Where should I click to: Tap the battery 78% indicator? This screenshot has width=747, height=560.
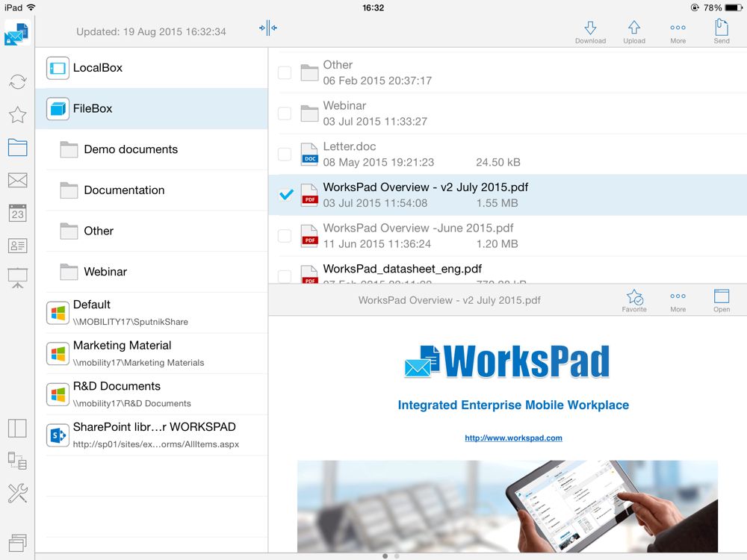(722, 7)
